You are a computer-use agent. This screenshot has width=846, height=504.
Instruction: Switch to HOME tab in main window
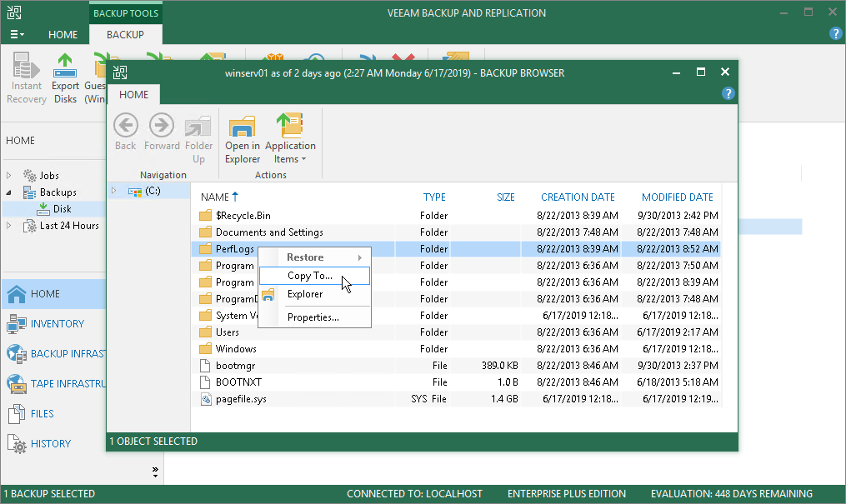[63, 34]
